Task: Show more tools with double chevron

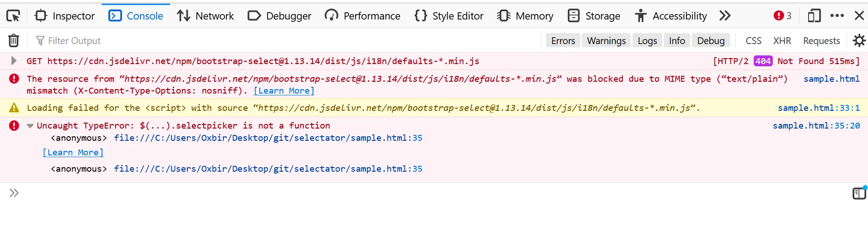Action: coord(725,16)
